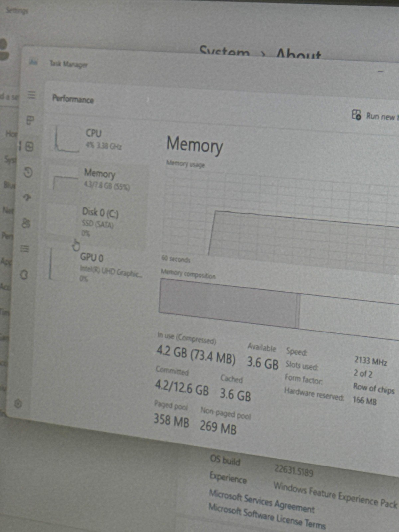Image resolution: width=399 pixels, height=532 pixels.
Task: Click the Settings window title
Action: (17, 11)
